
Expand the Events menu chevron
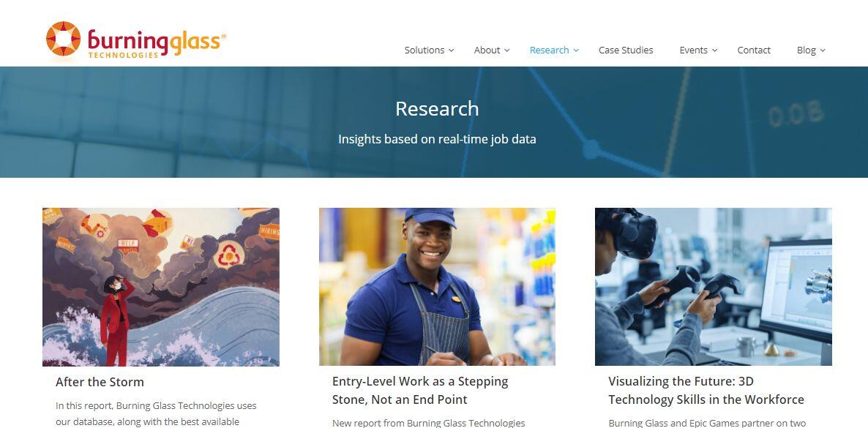coord(714,50)
